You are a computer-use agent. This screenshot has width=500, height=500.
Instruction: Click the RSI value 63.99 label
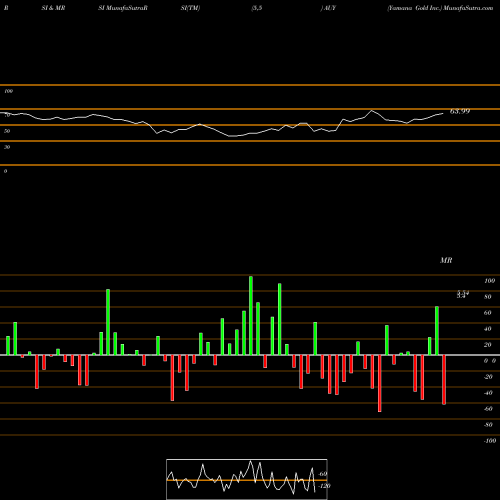[460, 111]
